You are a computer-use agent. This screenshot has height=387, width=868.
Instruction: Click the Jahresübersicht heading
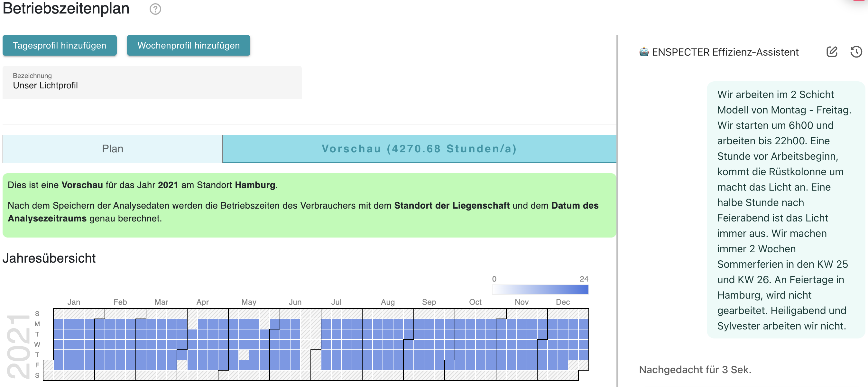[49, 258]
